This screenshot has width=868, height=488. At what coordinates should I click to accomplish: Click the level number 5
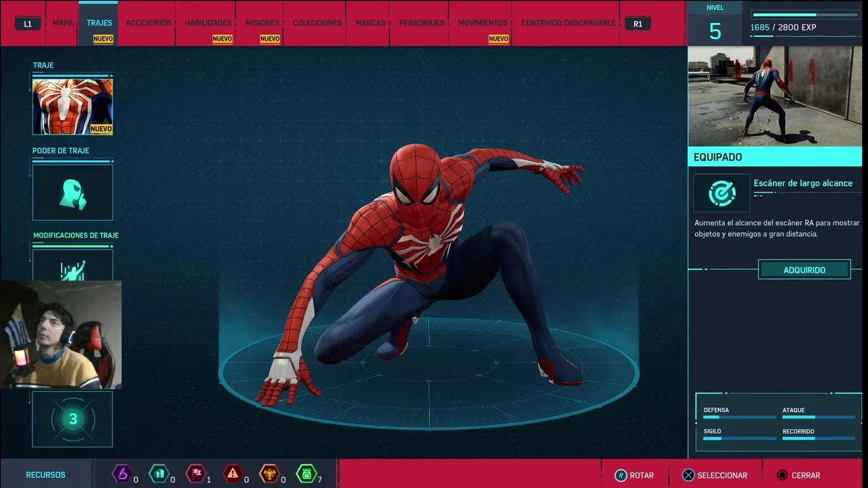[x=715, y=31]
